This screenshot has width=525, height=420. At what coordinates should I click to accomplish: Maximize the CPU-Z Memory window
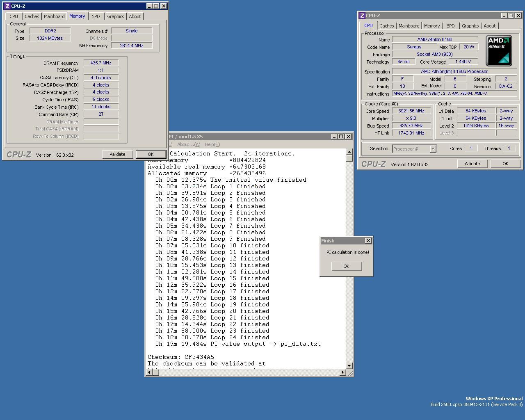[156, 6]
